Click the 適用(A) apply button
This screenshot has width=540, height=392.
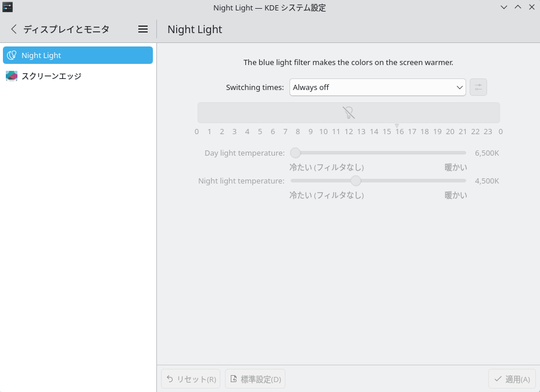[512, 379]
